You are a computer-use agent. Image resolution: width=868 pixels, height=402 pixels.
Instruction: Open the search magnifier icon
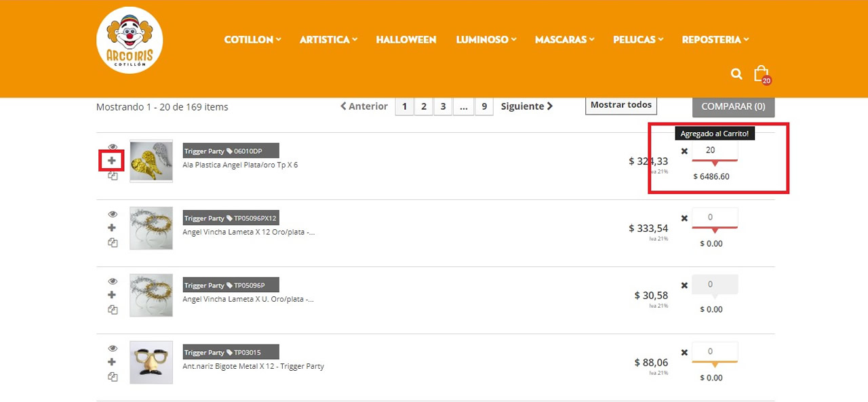(736, 74)
